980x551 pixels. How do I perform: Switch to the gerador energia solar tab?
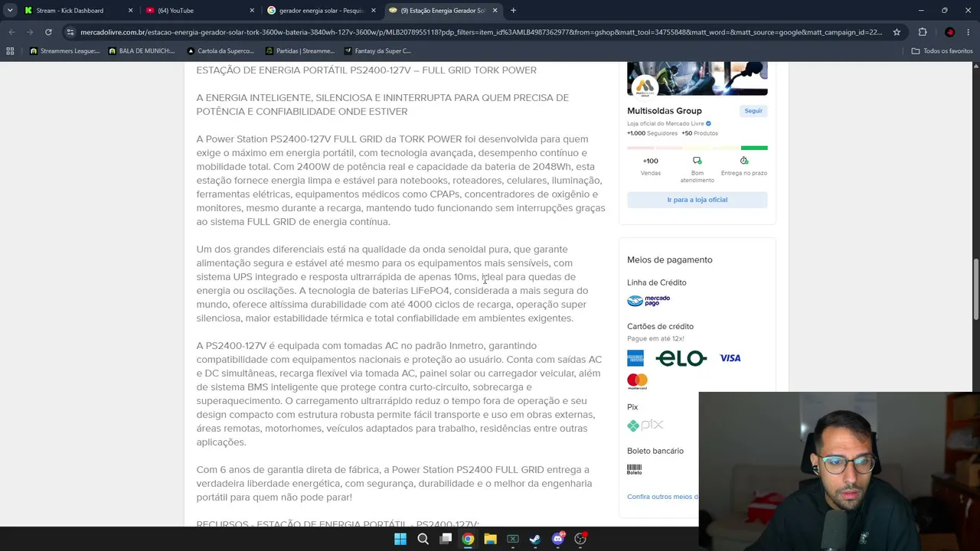pos(322,11)
